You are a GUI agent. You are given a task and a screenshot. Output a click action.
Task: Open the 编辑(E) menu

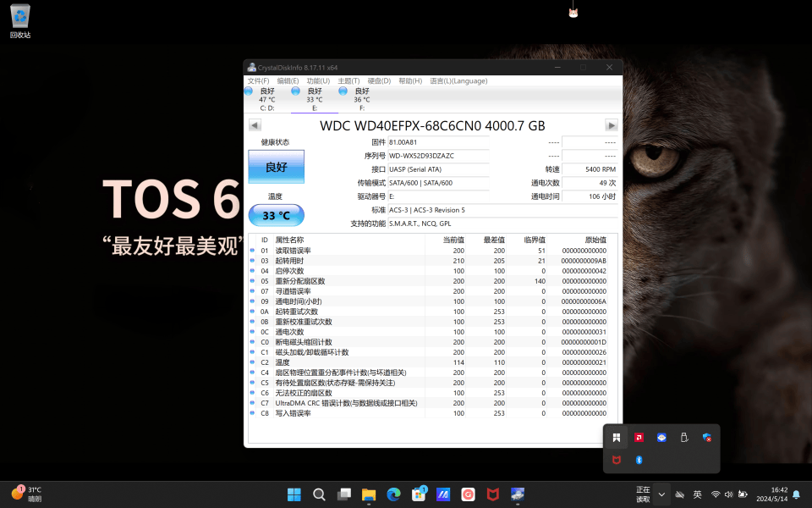[x=288, y=81]
